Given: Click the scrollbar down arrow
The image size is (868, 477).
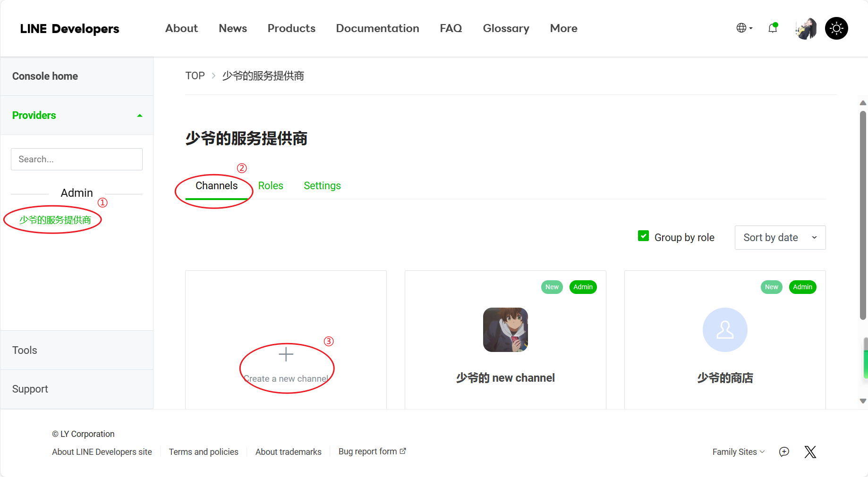Looking at the screenshot, I should click(x=863, y=401).
